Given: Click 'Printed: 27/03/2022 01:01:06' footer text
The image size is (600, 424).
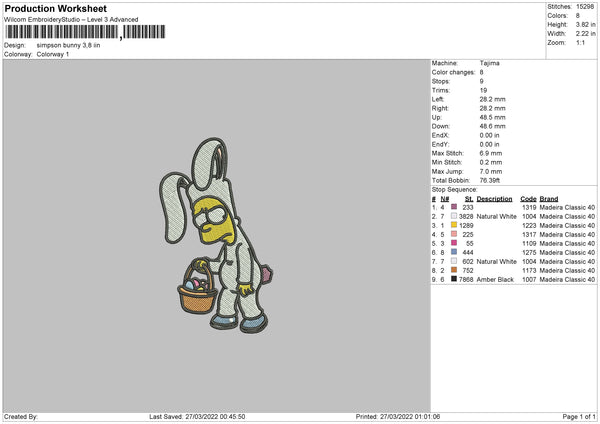Looking at the screenshot, I should pyautogui.click(x=398, y=417).
